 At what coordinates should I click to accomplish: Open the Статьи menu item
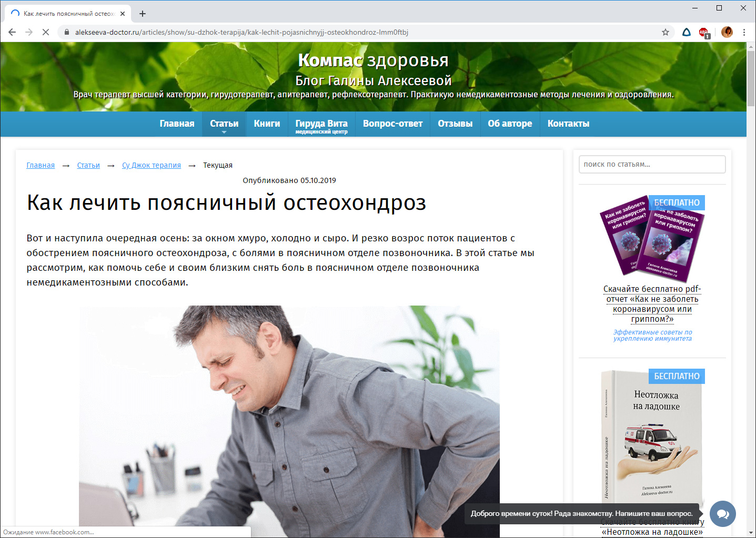pos(224,124)
